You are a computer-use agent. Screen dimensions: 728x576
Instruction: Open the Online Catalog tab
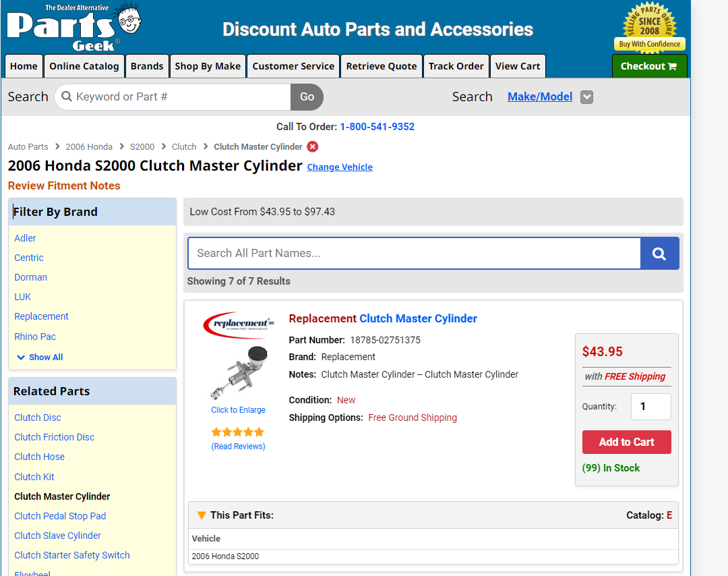pos(84,66)
